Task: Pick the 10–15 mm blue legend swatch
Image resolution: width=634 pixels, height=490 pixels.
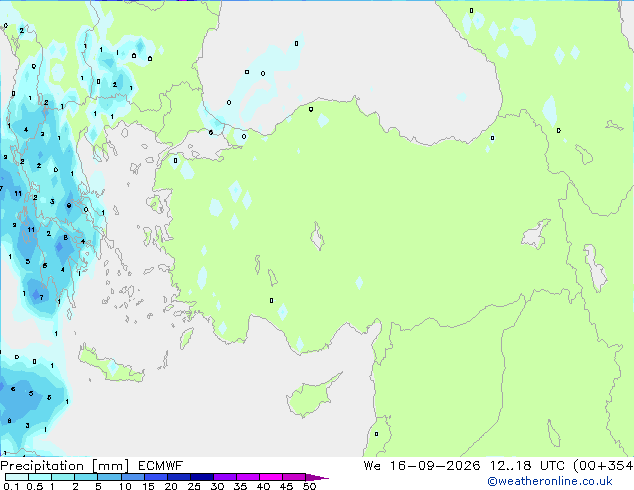Action: (x=133, y=477)
